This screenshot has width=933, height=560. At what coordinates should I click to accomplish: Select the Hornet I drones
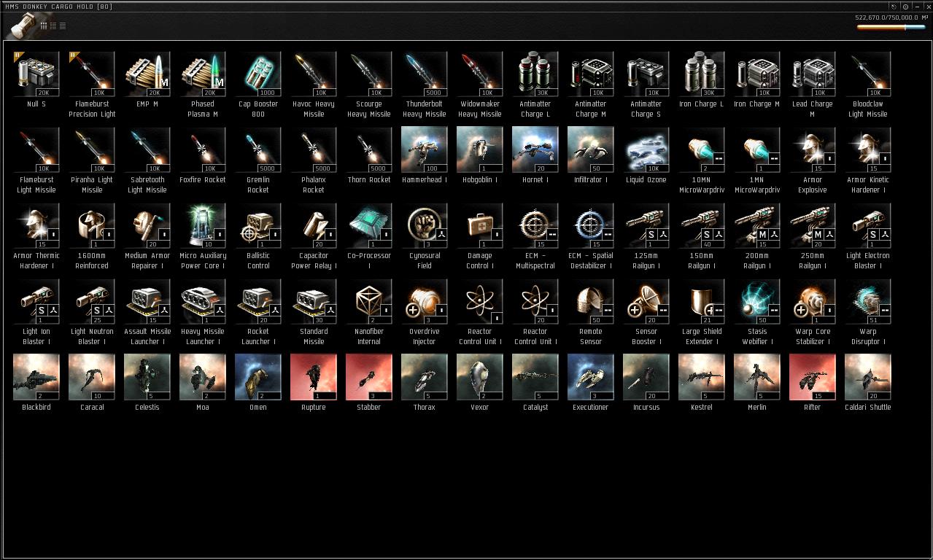(x=535, y=149)
